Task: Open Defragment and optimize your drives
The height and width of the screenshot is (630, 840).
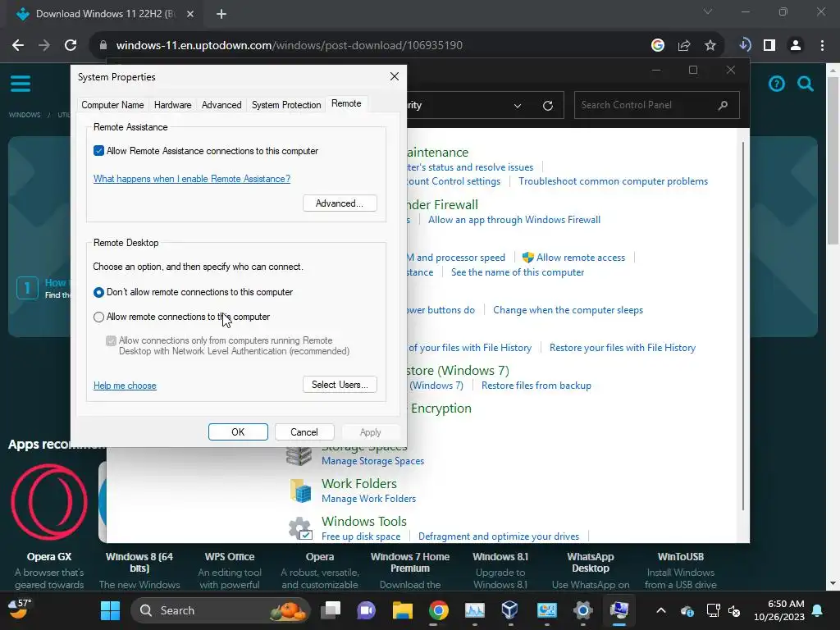Action: (498, 536)
